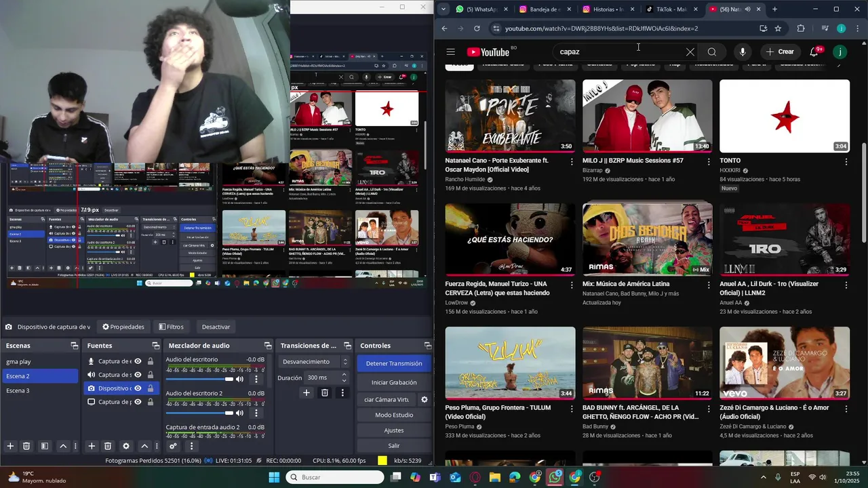The width and height of the screenshot is (868, 488).
Task: Open transition properties three-dot menu
Action: pos(342,392)
